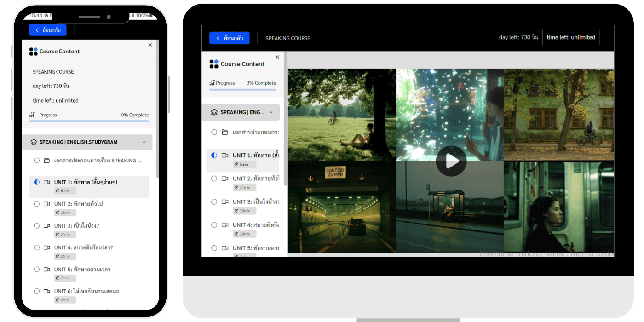Click the camera icon beside UNIT 4 on desktop

[x=225, y=225]
